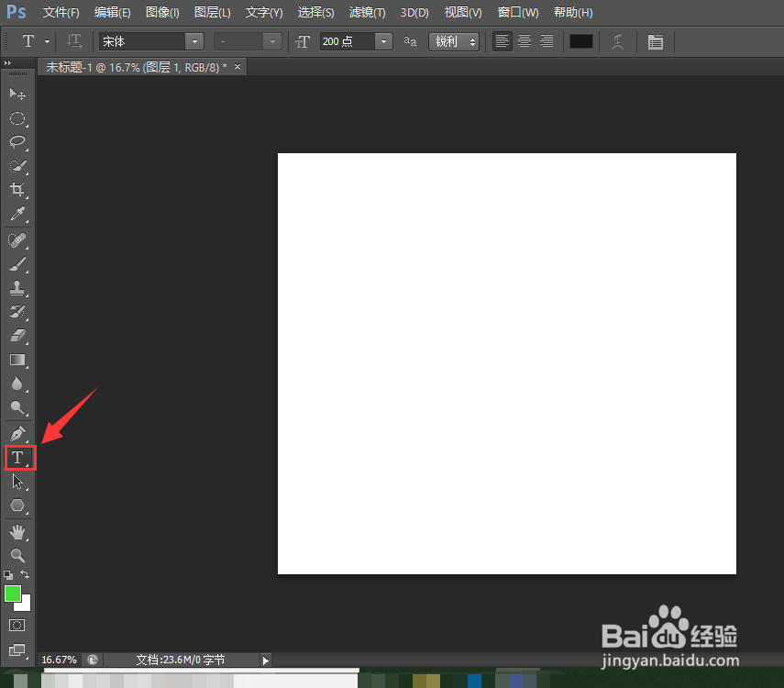Open the 视图(V) menu
The image size is (784, 688).
coord(463,13)
